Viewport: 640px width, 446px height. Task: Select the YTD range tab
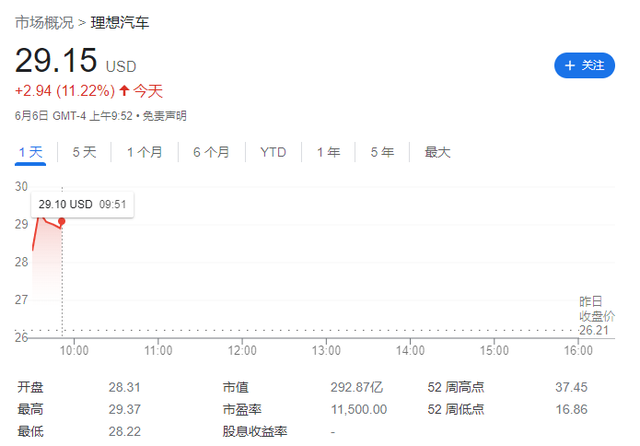(273, 152)
